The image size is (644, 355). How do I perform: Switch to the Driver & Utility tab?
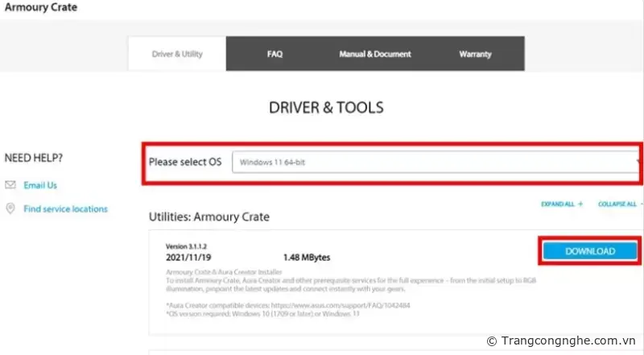pyautogui.click(x=177, y=54)
